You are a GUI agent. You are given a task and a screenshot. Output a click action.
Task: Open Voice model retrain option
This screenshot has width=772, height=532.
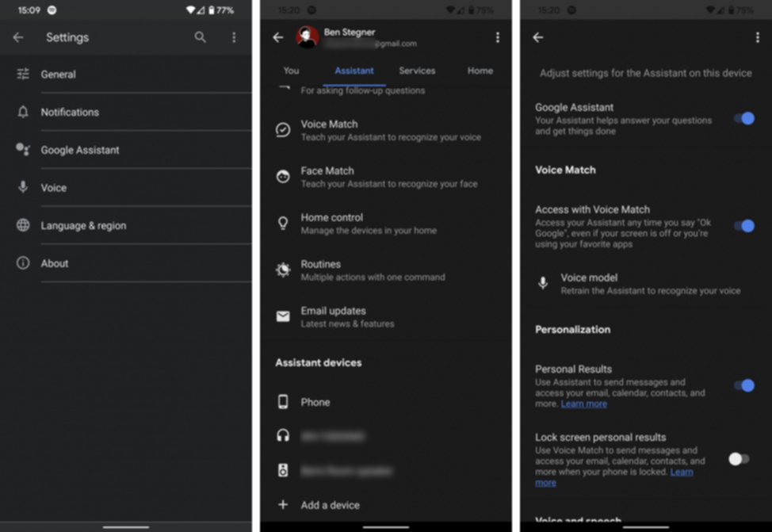coord(646,284)
